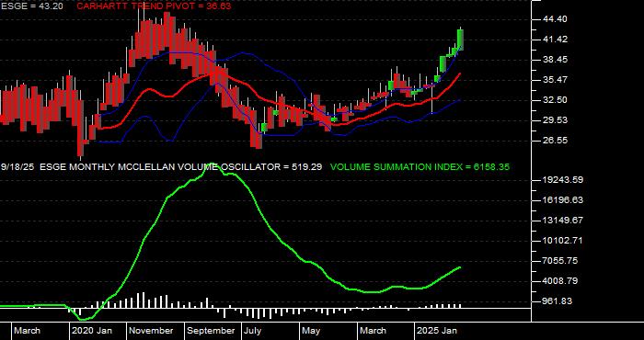Click the 35.47 price axis value
This screenshot has height=340, width=644.
(x=555, y=80)
